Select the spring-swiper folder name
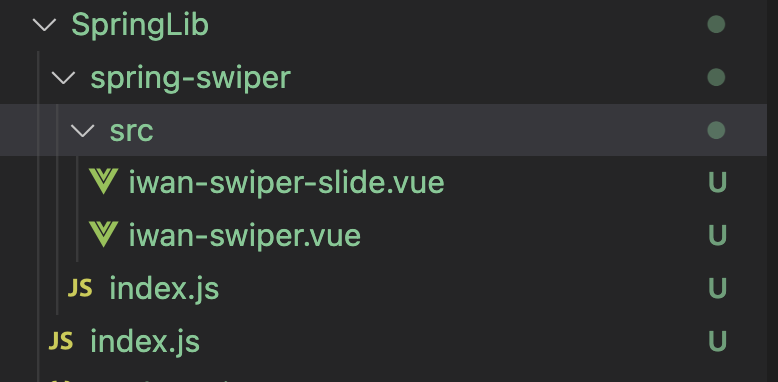 point(191,78)
